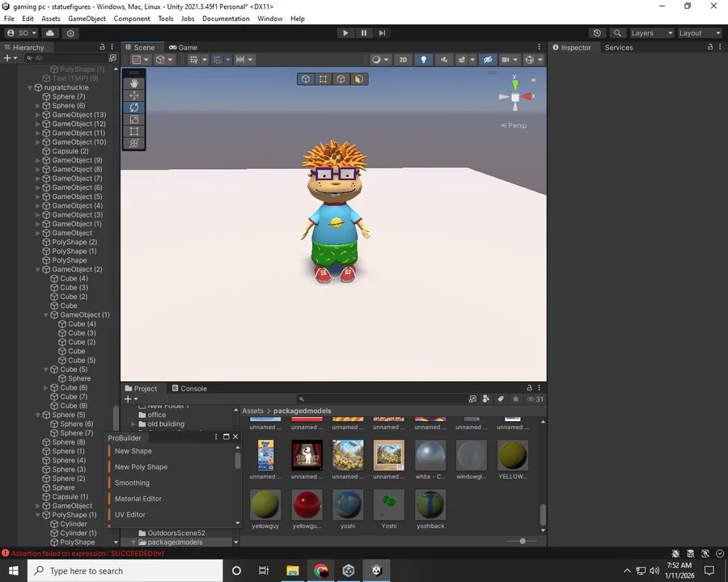Toggle the Hierarchy panel lock
The width and height of the screenshot is (728, 582).
point(102,47)
